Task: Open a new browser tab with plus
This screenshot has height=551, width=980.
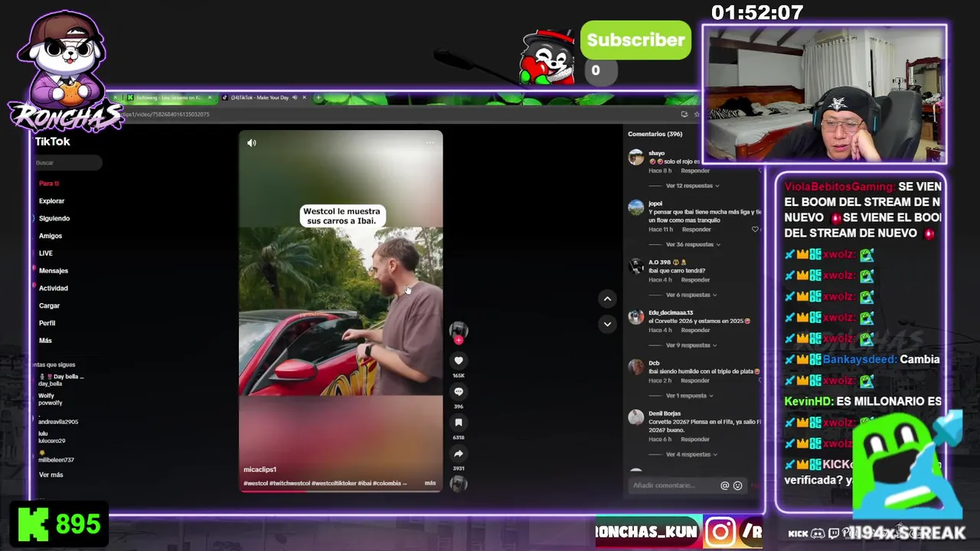Action: (x=318, y=97)
